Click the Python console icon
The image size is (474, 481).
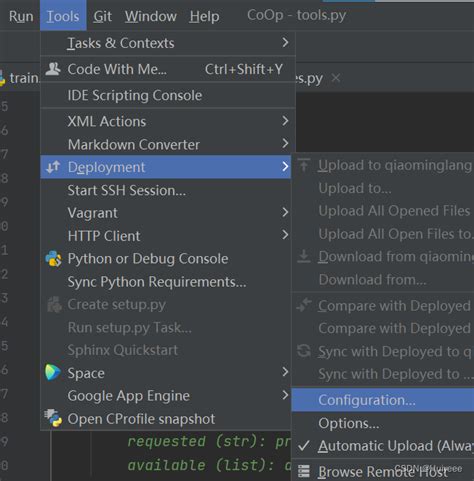(x=53, y=259)
